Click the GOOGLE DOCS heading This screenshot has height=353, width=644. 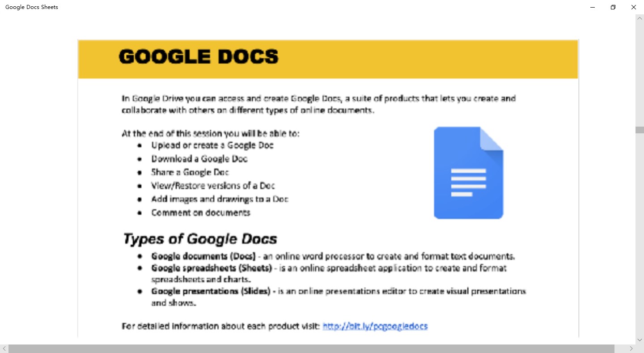199,57
